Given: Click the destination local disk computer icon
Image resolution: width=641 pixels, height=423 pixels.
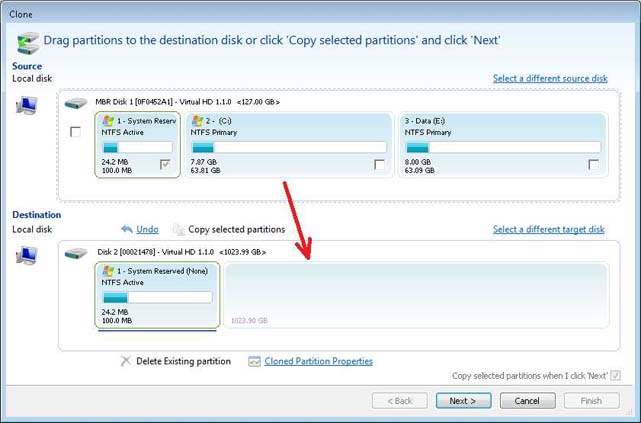Looking at the screenshot, I should (x=27, y=256).
